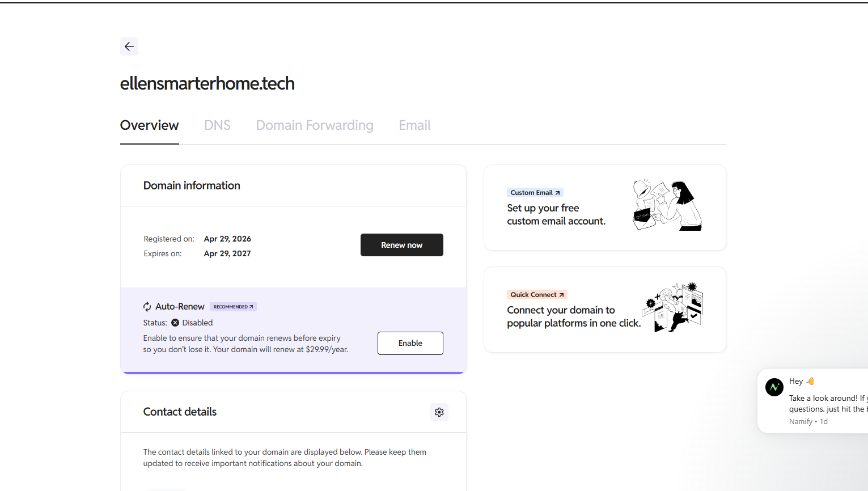Click the Namify chat avatar icon
868x491 pixels.
click(774, 387)
